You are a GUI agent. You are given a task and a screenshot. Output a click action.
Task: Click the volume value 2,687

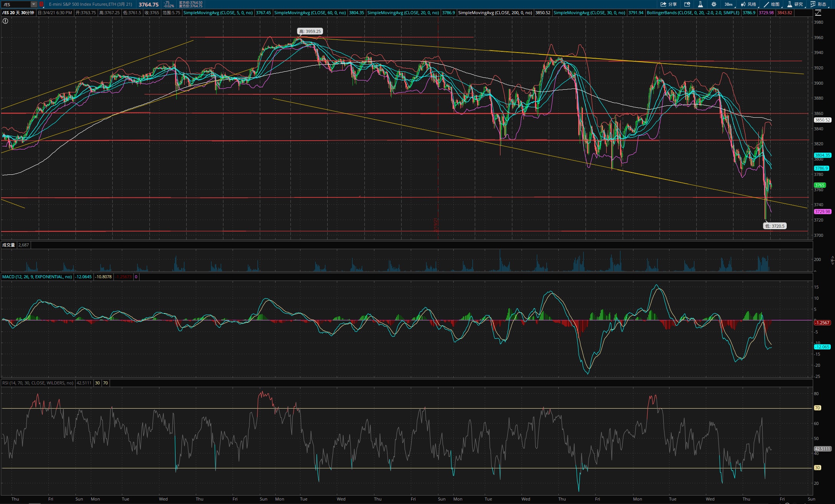(x=23, y=245)
